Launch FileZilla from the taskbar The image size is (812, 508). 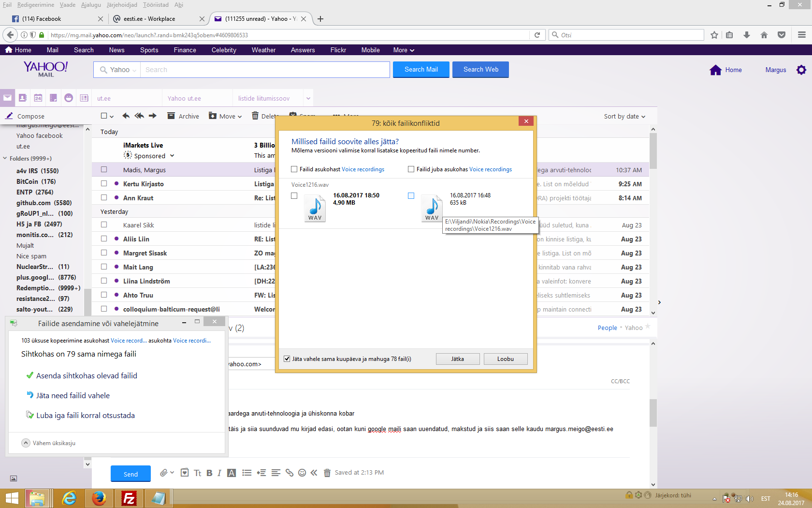click(x=129, y=498)
